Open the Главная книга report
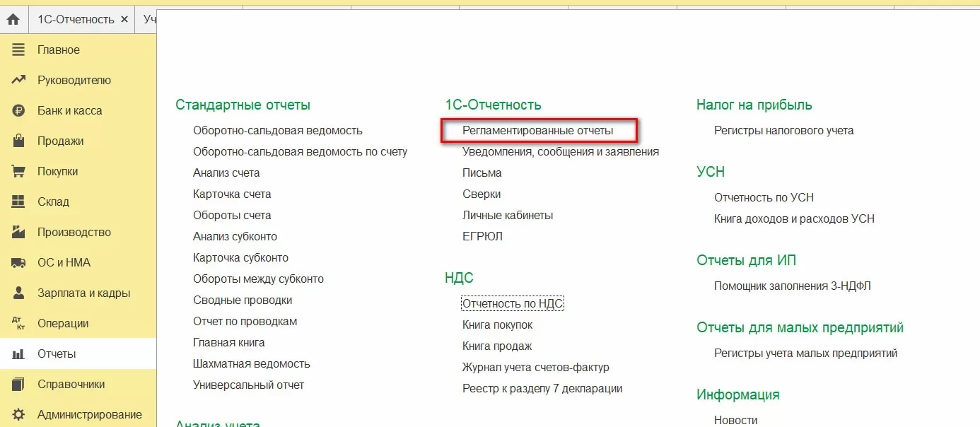Screen dimensions: 980x427 (x=229, y=343)
